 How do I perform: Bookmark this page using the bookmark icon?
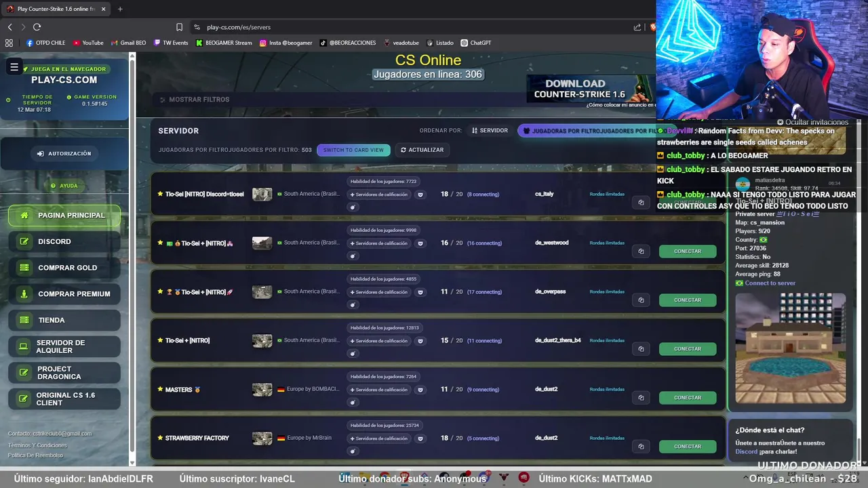click(179, 27)
